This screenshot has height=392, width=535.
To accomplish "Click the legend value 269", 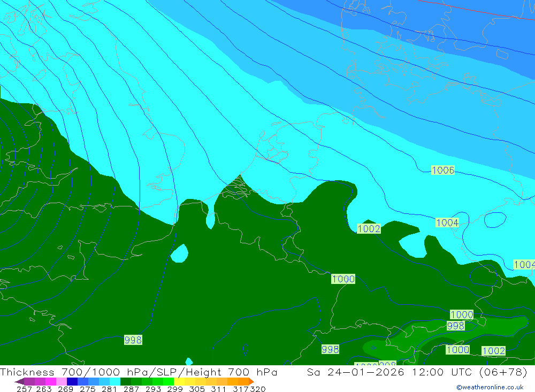I will tap(65, 389).
